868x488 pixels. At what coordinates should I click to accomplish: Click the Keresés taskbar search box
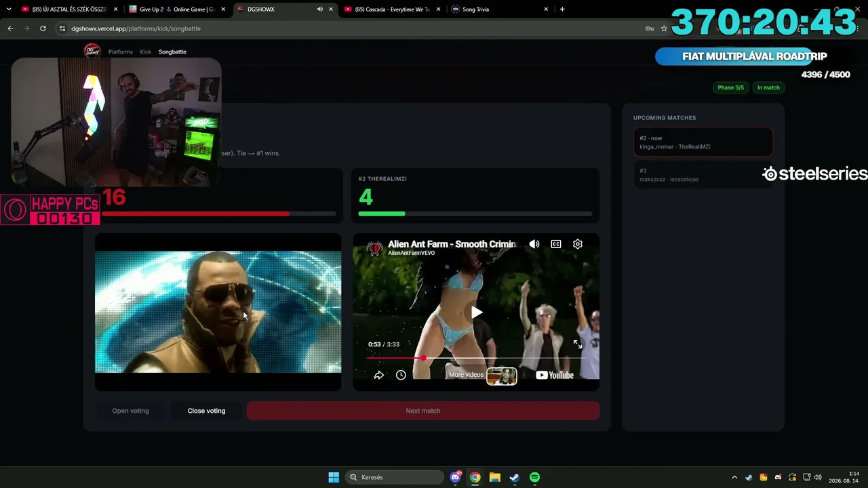[x=396, y=477]
